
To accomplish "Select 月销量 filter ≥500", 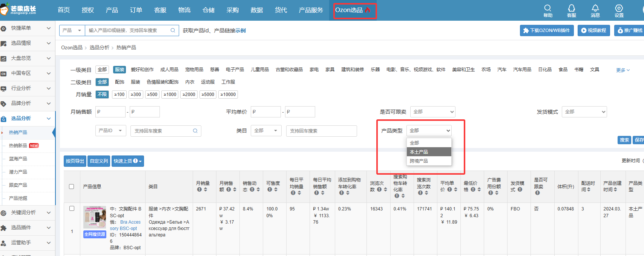I will (152, 94).
